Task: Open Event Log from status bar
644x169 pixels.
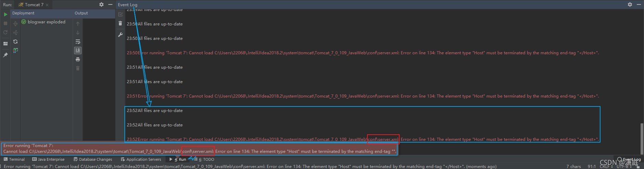Action: (x=629, y=159)
